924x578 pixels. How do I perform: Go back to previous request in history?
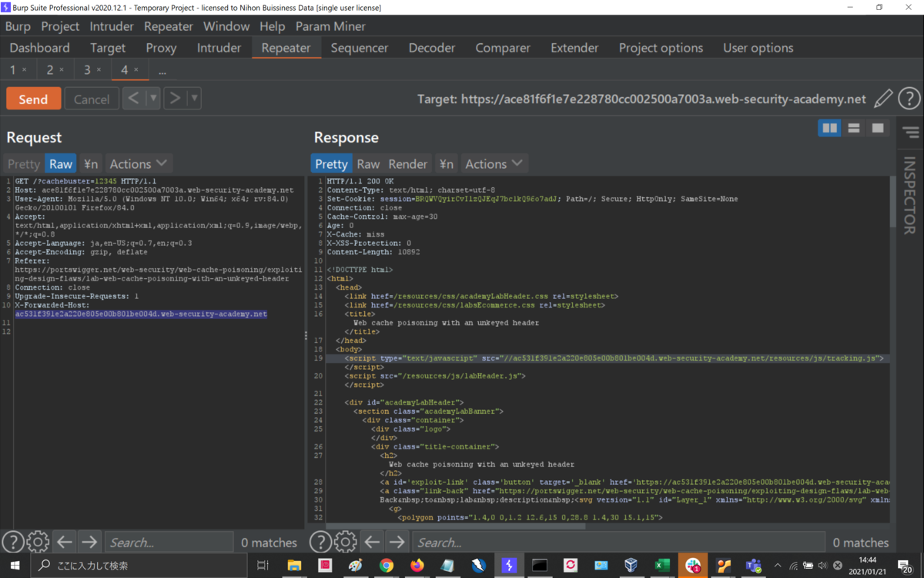tap(133, 98)
